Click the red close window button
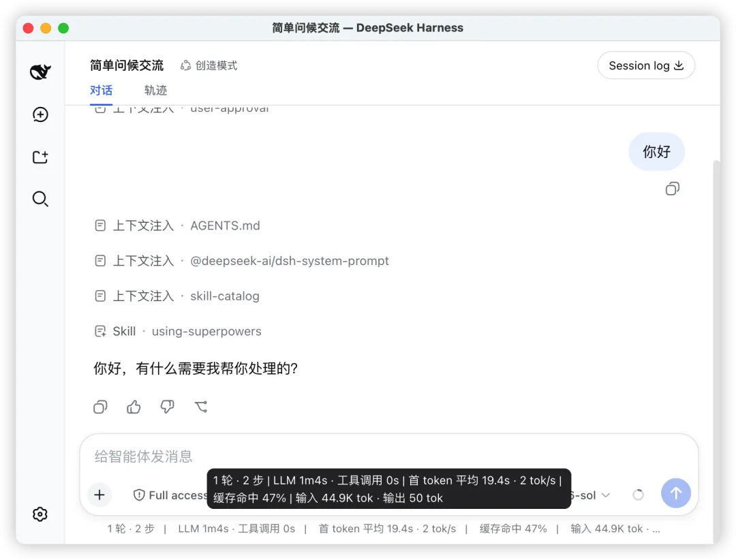The width and height of the screenshot is (736, 560). click(28, 28)
